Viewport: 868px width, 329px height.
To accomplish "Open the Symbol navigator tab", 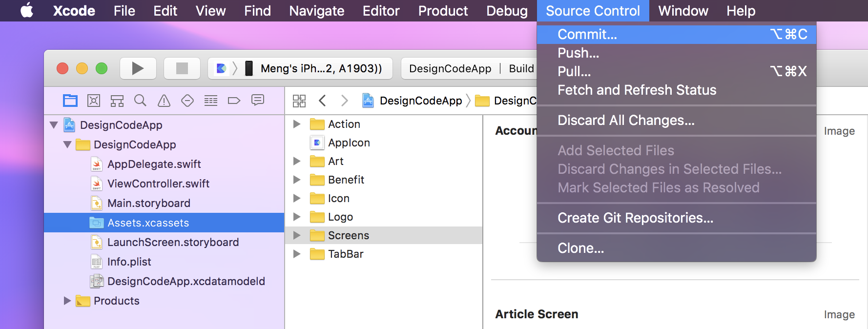I will click(117, 101).
